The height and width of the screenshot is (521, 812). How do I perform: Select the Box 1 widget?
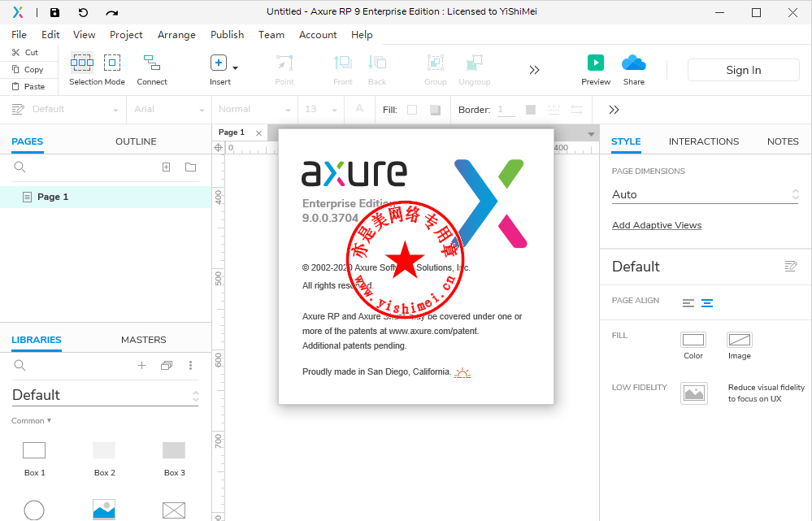point(34,459)
